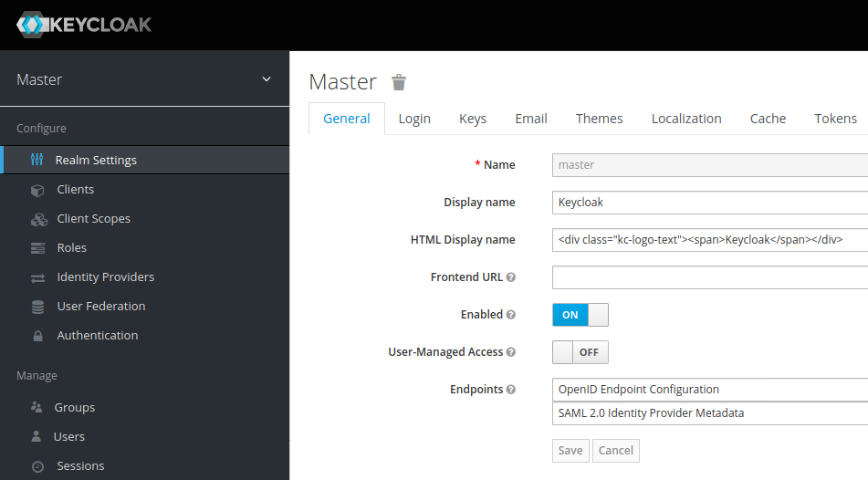This screenshot has width=868, height=480.
Task: Click the Groups people icon
Action: click(x=37, y=408)
